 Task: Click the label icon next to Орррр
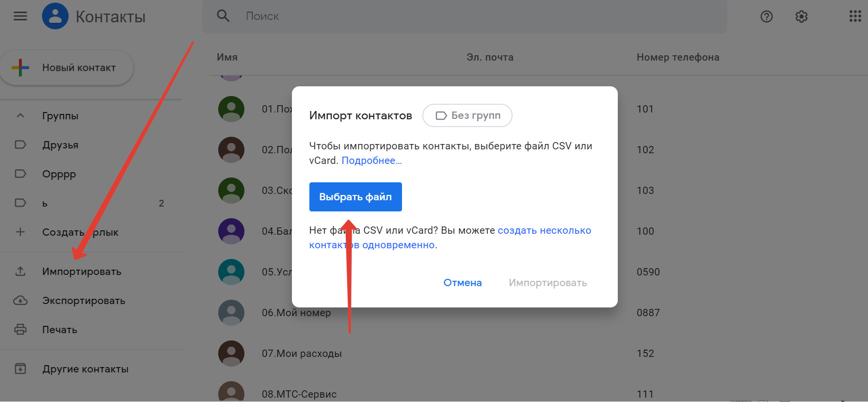click(20, 174)
